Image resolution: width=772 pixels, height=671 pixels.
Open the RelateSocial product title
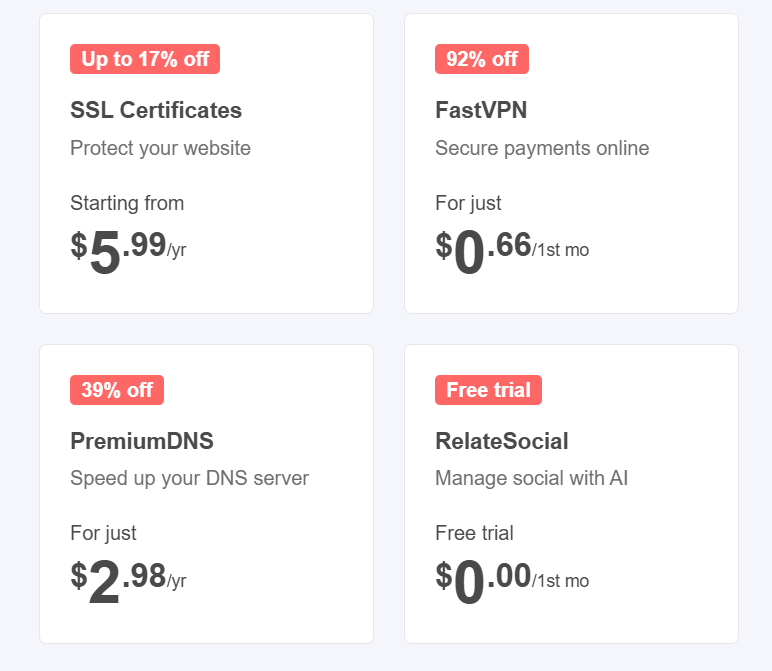click(x=502, y=441)
